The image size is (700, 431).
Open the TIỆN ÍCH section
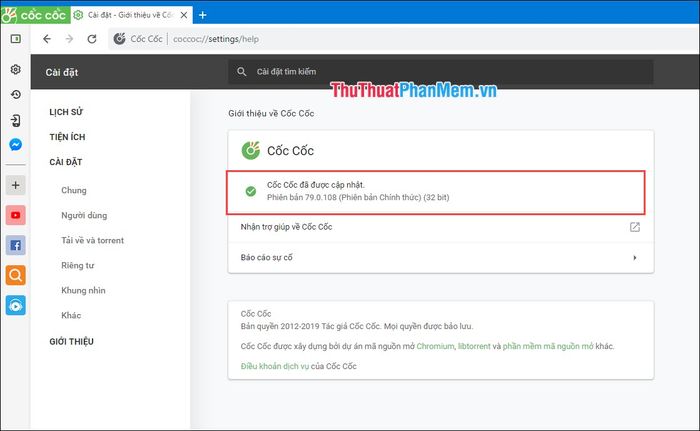click(67, 137)
